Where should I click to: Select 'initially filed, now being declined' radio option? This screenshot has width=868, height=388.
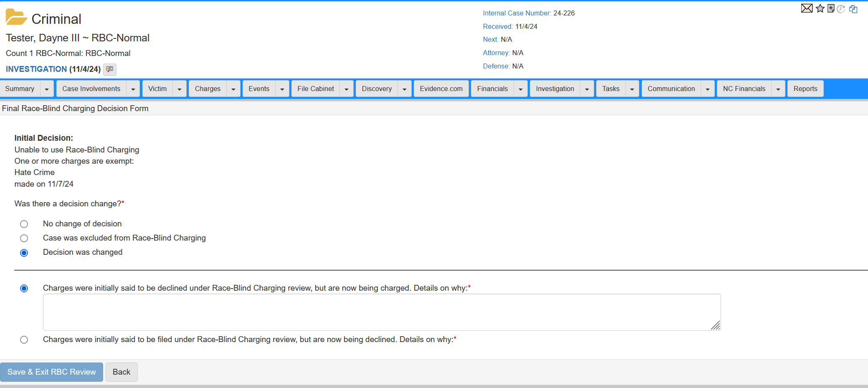click(x=24, y=340)
